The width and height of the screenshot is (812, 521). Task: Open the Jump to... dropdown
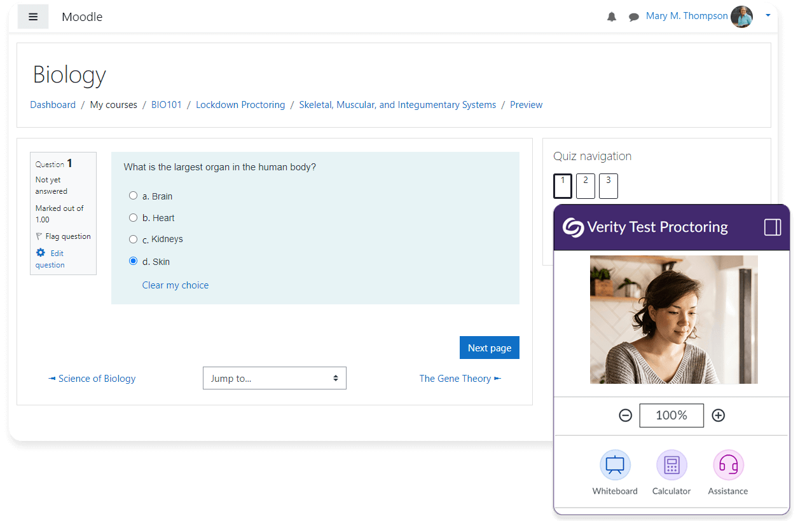(274, 378)
